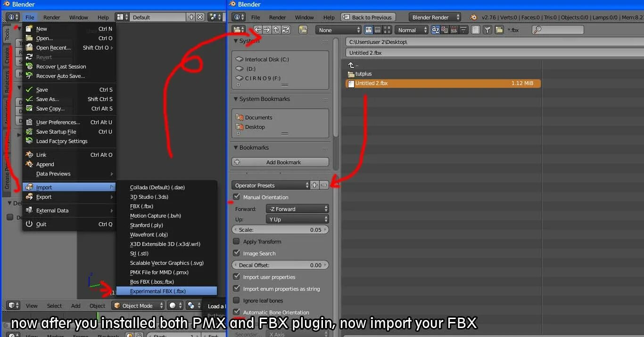
Task: Open the Normal thumbnail size dropdown
Action: pyautogui.click(x=412, y=30)
